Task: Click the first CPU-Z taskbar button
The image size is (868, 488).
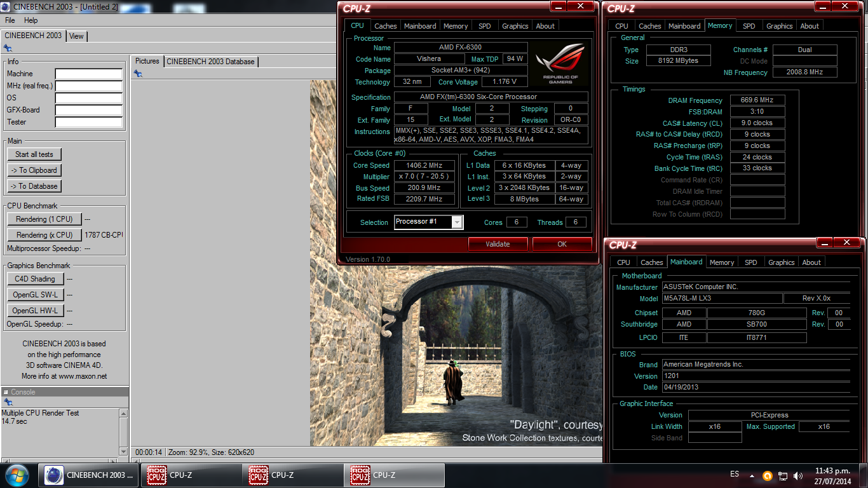Action: [192, 475]
